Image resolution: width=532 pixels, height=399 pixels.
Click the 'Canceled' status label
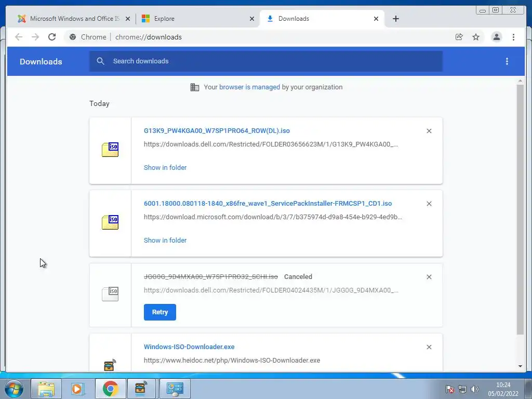tap(298, 277)
